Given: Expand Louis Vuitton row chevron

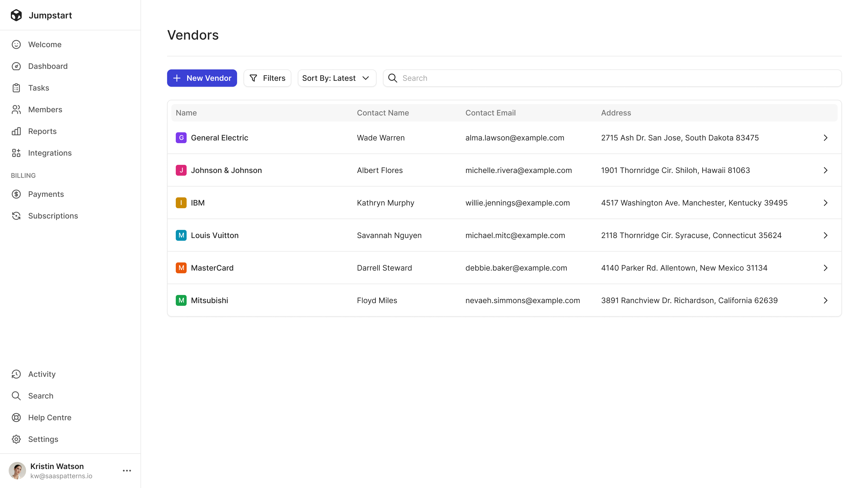Looking at the screenshot, I should 825,235.
